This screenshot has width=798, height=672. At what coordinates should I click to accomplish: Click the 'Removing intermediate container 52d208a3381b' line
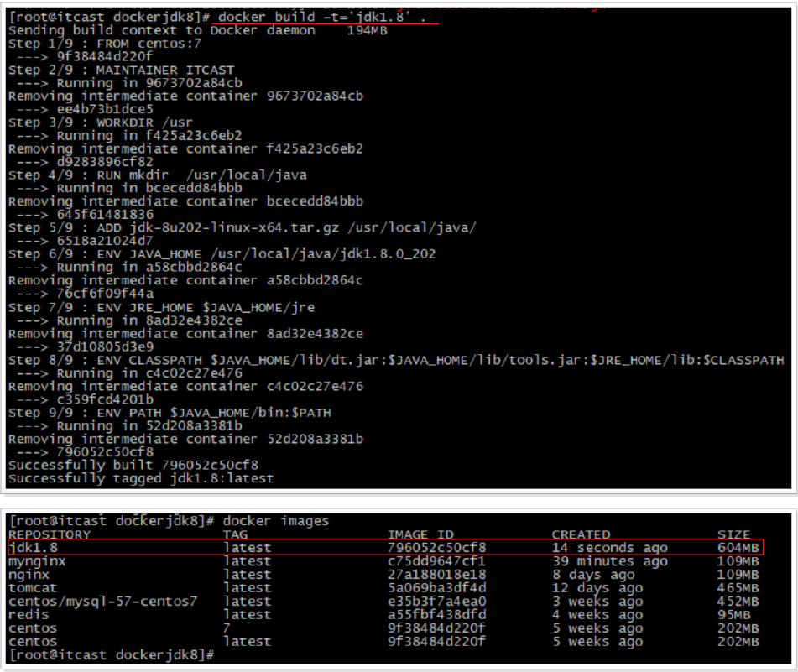(x=185, y=439)
